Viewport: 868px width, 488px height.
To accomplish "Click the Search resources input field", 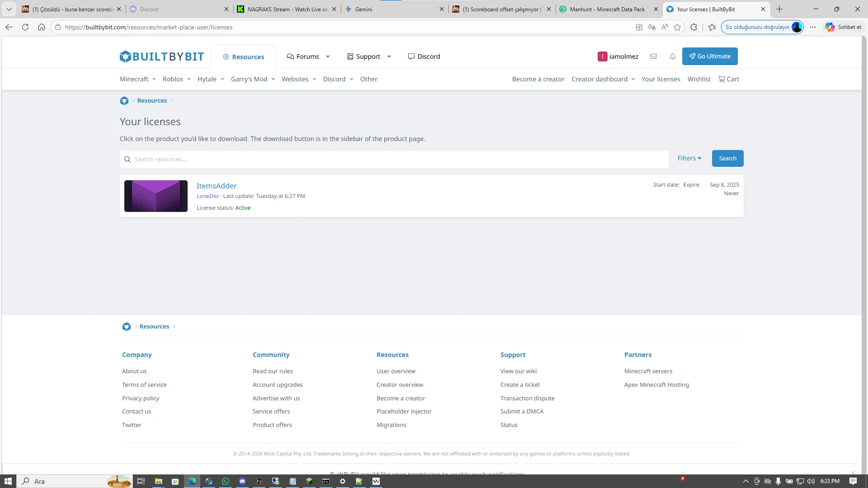I will pos(394,159).
